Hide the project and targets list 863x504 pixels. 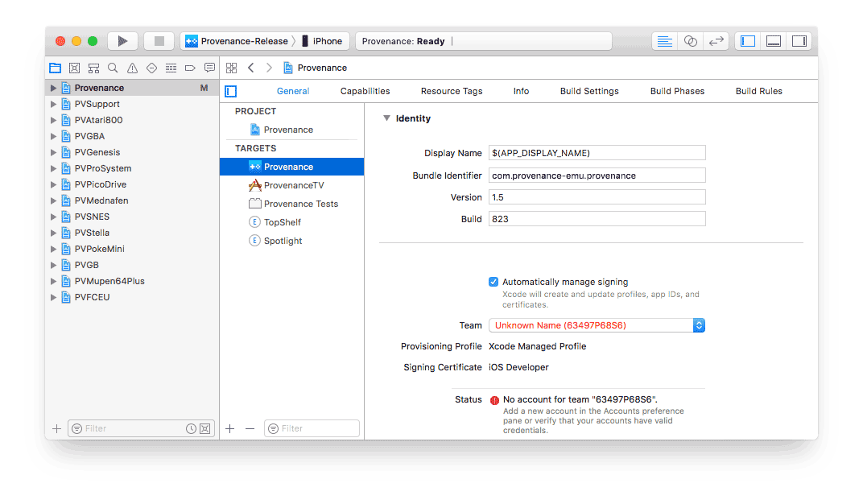pos(230,91)
